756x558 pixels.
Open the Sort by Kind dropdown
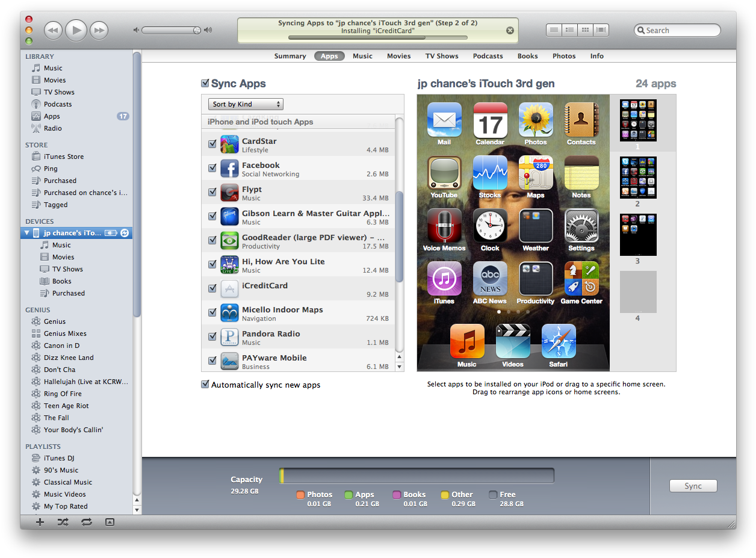click(246, 104)
